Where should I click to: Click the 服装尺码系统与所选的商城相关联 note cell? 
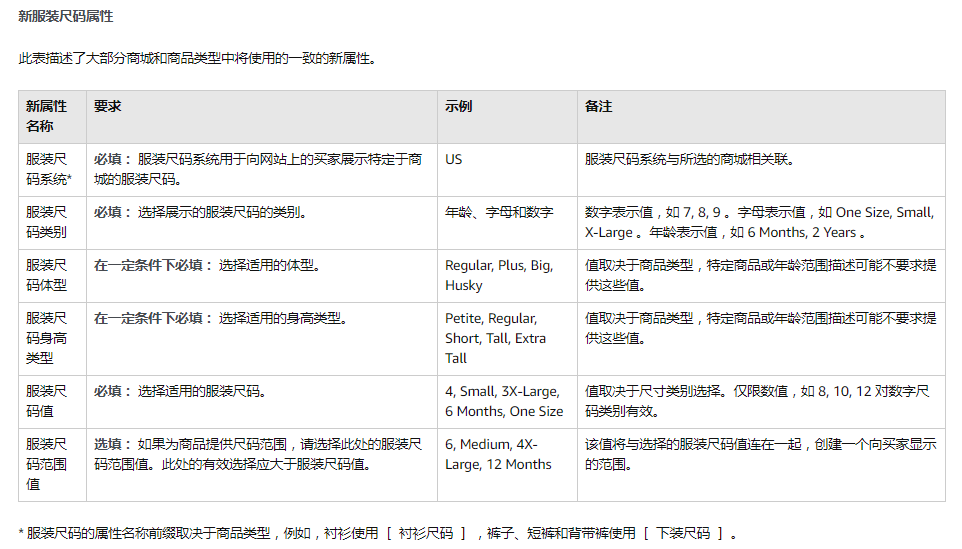pyautogui.click(x=761, y=170)
